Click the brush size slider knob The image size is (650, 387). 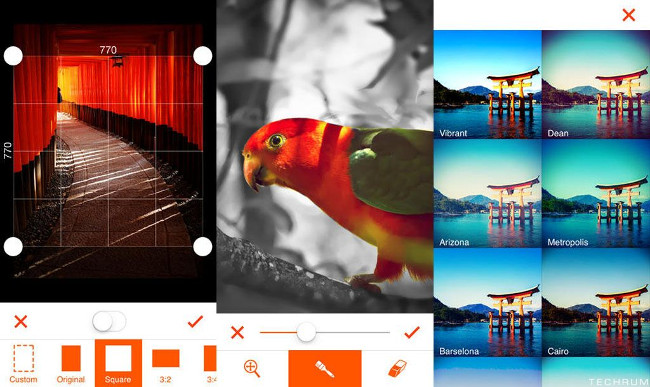[306, 332]
